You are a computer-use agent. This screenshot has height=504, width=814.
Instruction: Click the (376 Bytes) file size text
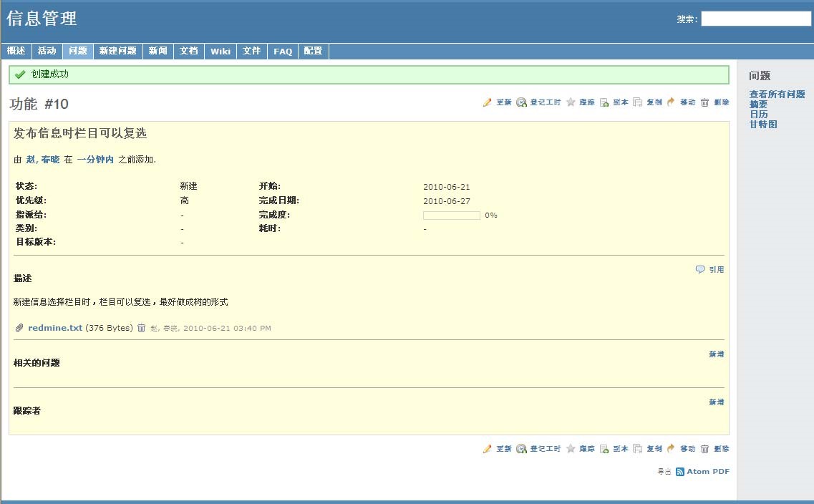pos(109,328)
